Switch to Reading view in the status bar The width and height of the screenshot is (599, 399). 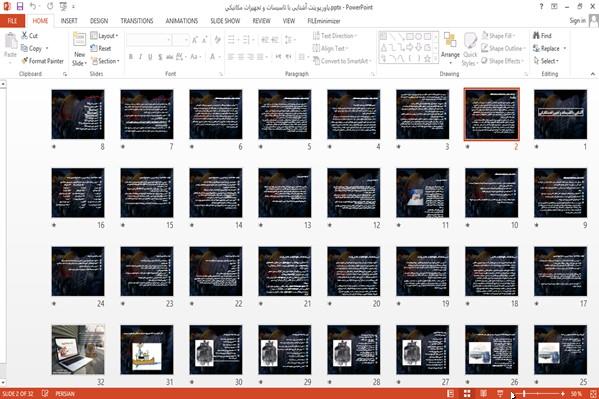(x=483, y=393)
